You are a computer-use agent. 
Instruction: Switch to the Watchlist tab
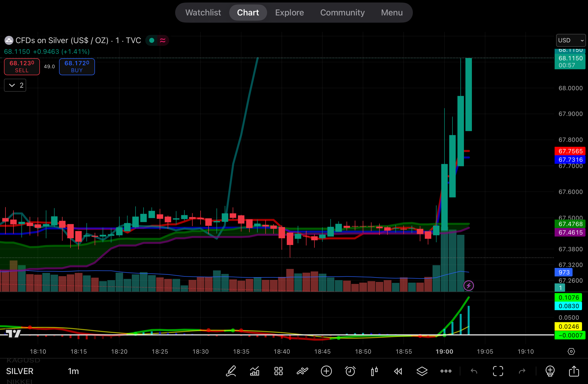(203, 12)
